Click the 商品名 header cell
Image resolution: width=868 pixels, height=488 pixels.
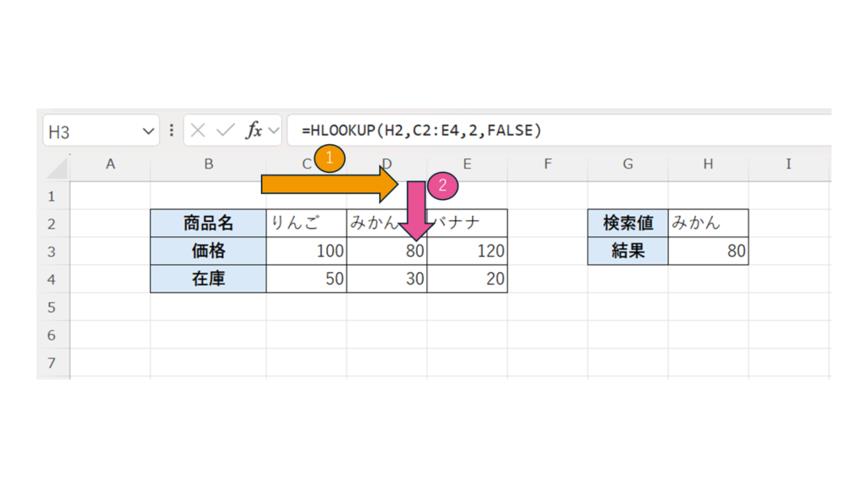click(x=209, y=223)
